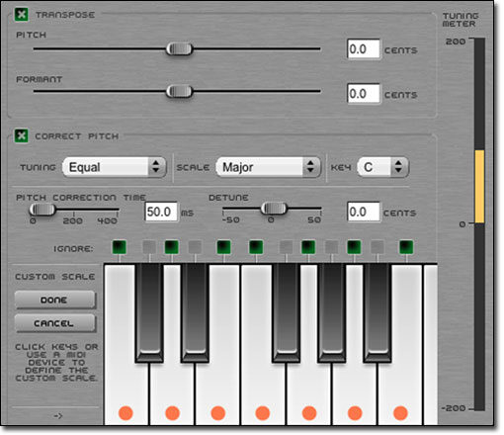Viewport: 504px width, 435px height.
Task: Click the C# black piano key
Action: (x=149, y=313)
